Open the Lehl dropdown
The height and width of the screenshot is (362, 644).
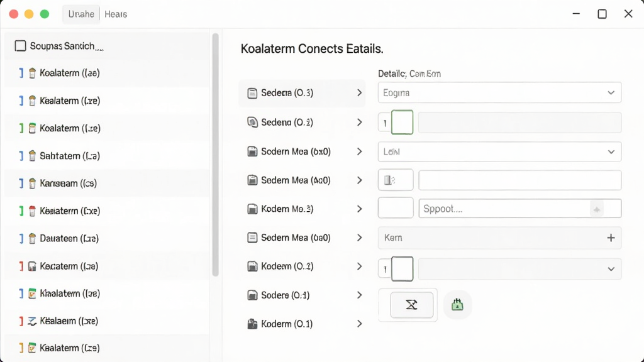[499, 152]
